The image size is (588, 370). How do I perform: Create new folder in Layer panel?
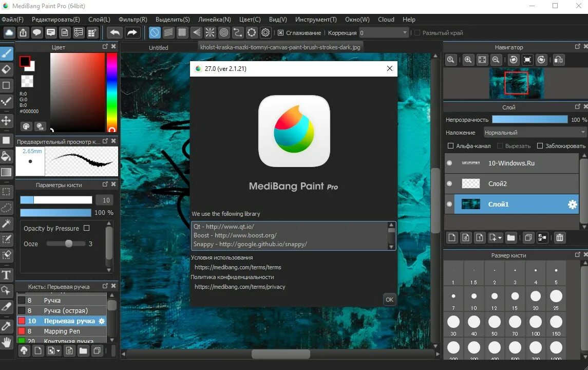point(511,237)
